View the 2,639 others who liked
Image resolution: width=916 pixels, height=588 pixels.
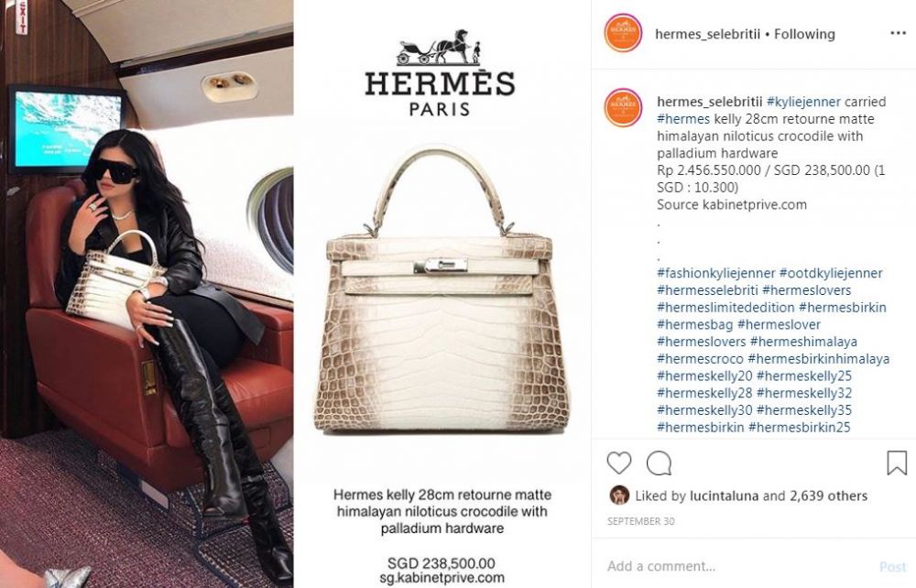pyautogui.click(x=828, y=496)
